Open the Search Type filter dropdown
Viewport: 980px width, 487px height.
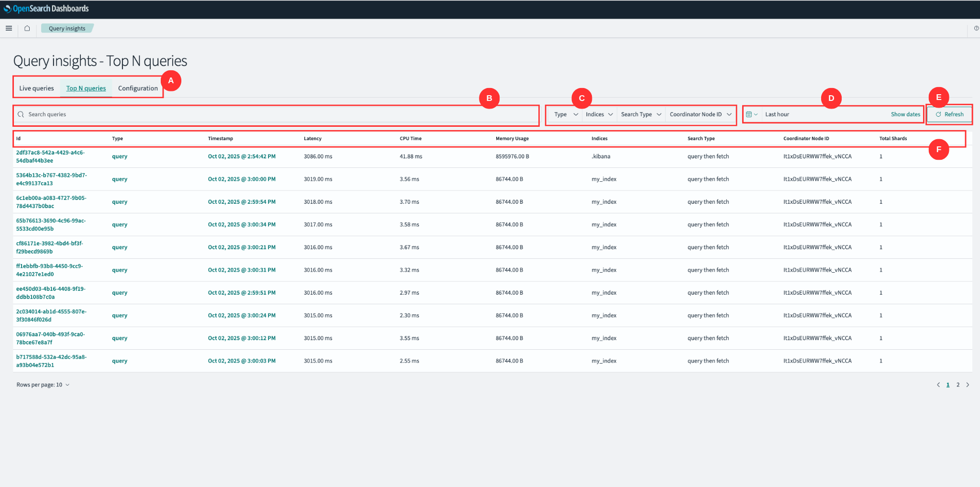pos(640,114)
